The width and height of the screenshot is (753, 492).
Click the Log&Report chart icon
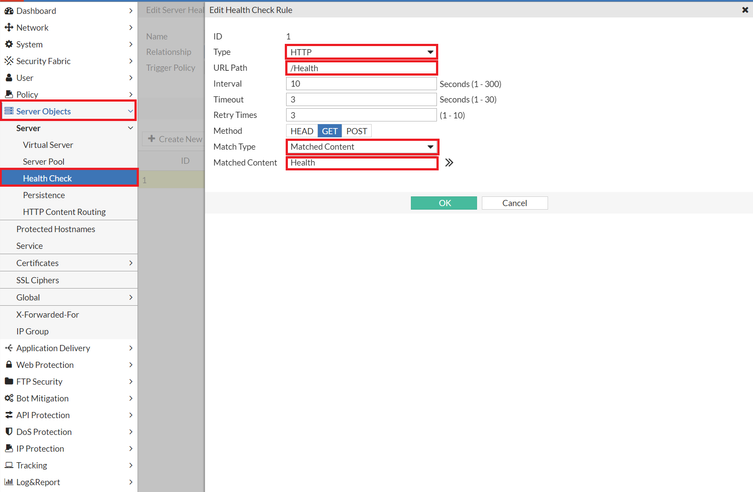pyautogui.click(x=9, y=482)
